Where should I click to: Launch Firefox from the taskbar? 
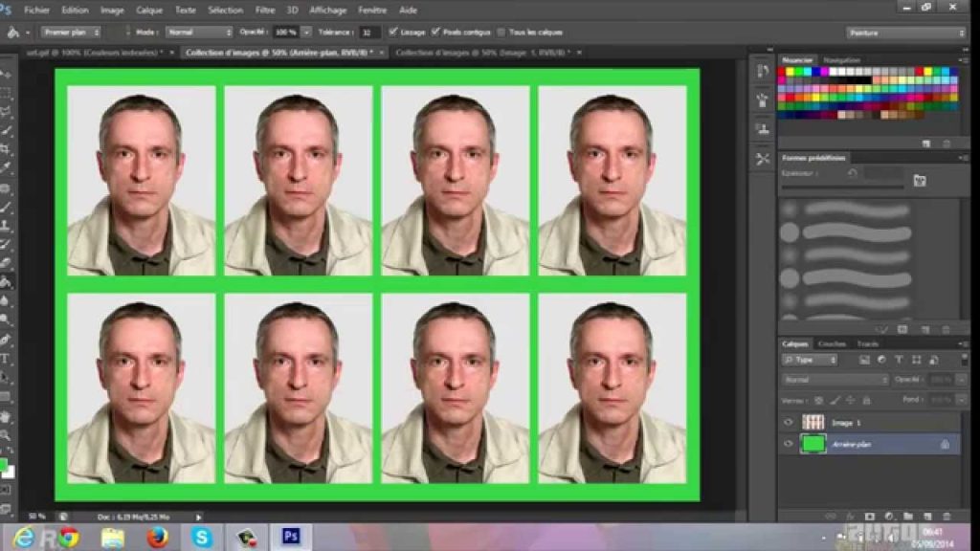(x=158, y=538)
